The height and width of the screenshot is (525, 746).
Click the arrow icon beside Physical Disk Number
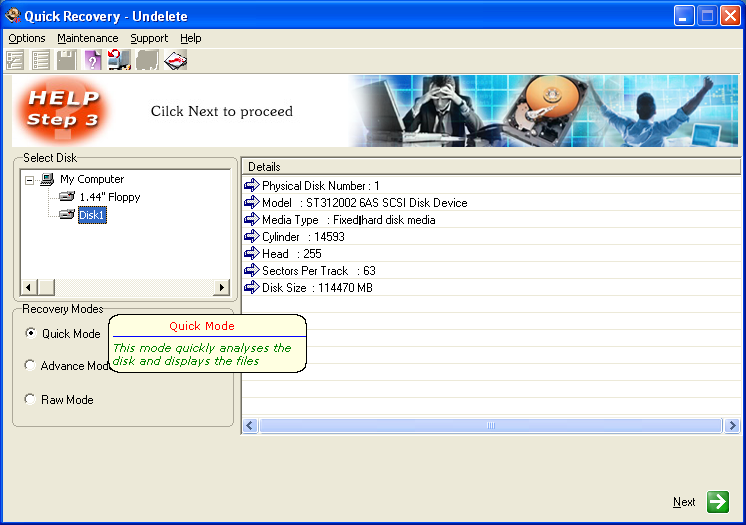coord(251,185)
